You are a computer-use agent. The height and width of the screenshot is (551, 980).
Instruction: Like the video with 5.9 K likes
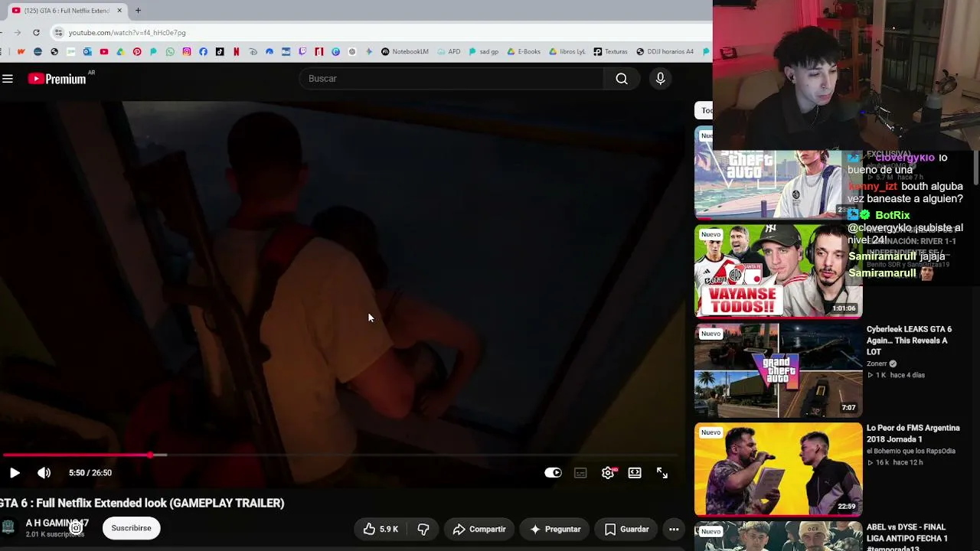381,529
